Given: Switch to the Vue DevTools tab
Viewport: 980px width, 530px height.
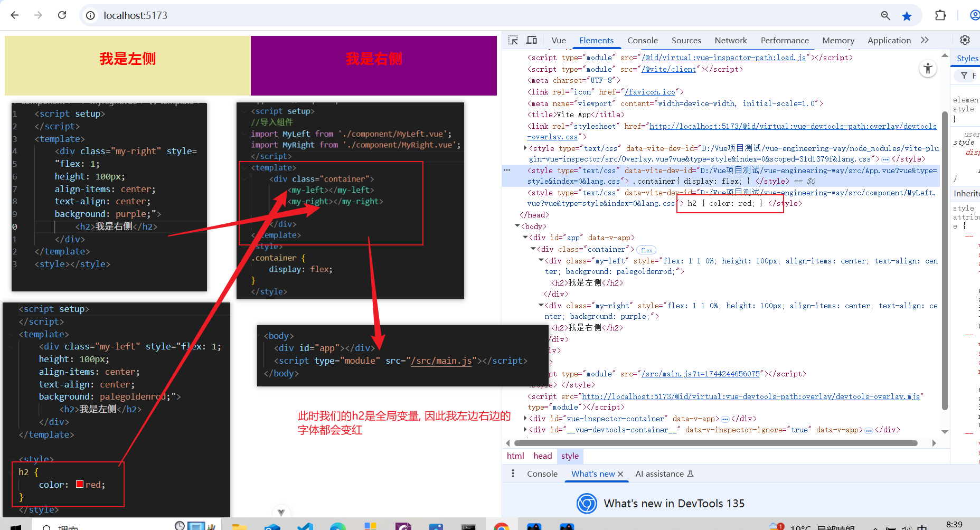Looking at the screenshot, I should 558,40.
